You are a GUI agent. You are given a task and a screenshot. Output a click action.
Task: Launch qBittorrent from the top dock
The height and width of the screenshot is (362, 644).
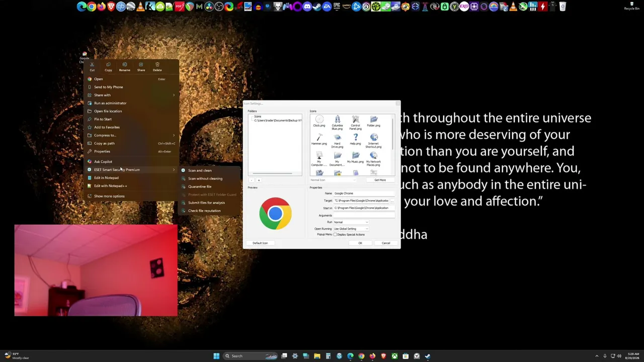point(121,7)
